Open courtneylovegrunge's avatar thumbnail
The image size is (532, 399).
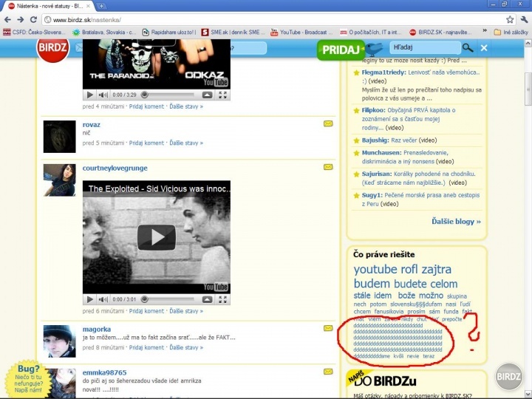click(59, 180)
